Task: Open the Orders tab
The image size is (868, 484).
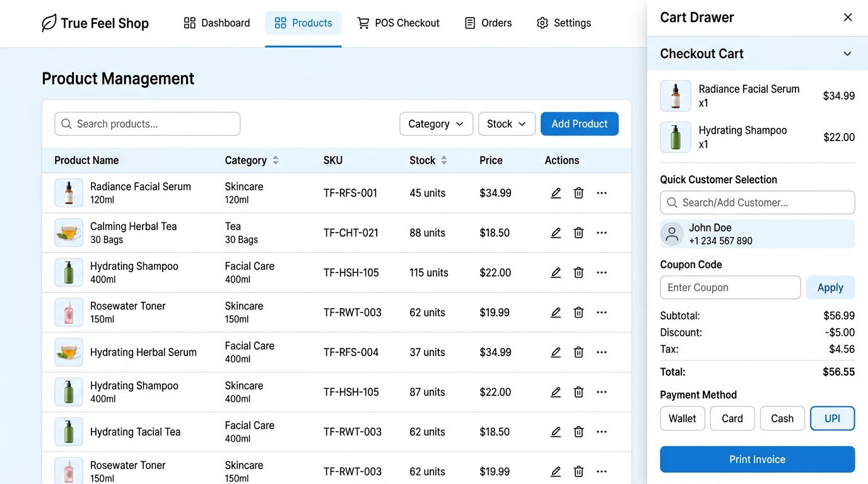Action: [x=488, y=23]
